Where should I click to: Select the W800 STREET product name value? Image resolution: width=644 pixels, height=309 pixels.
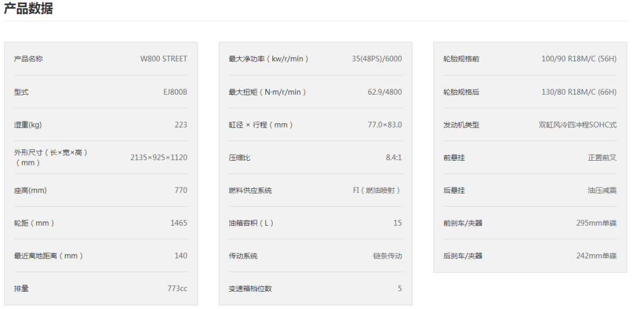coord(163,59)
